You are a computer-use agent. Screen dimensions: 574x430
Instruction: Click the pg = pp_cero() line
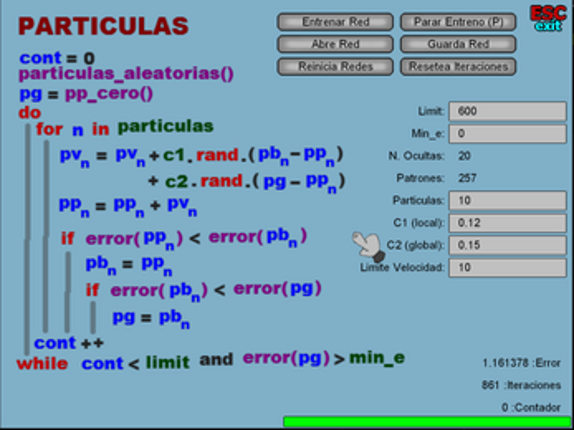click(86, 95)
